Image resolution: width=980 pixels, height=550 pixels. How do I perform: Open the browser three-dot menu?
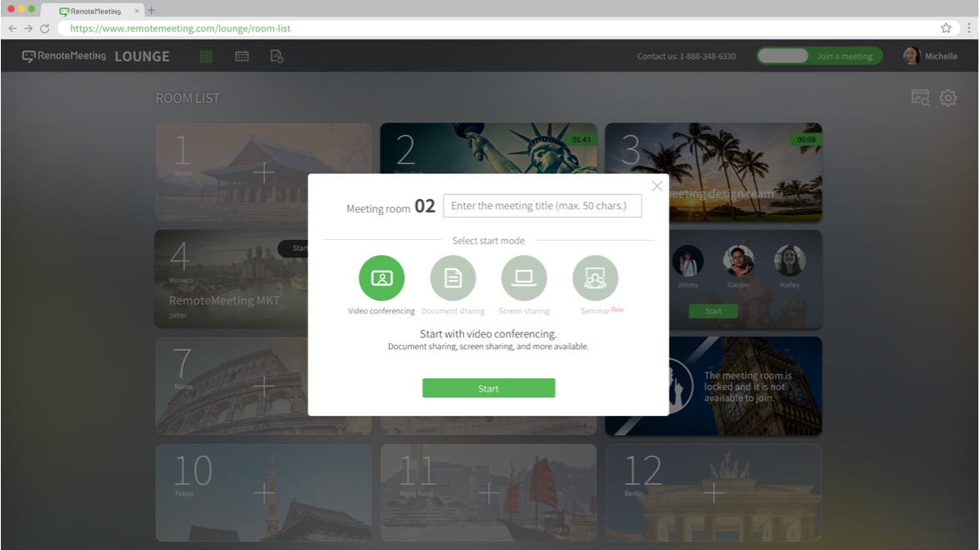(x=968, y=28)
